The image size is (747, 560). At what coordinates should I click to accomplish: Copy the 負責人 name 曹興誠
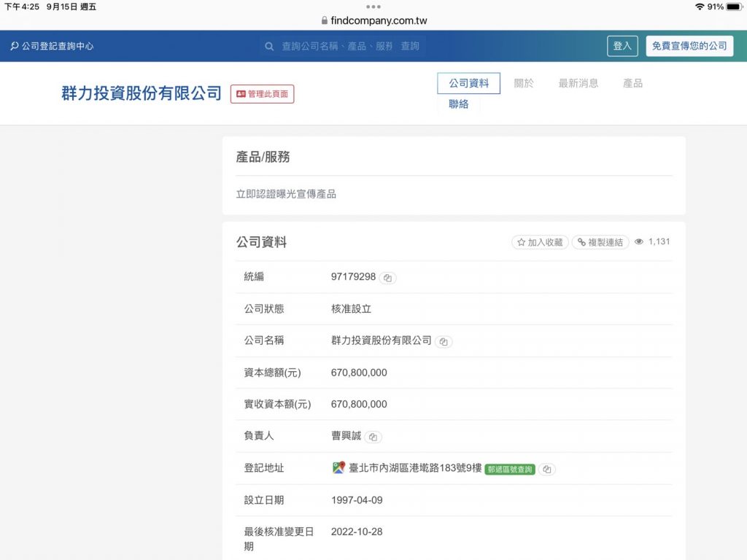(373, 437)
